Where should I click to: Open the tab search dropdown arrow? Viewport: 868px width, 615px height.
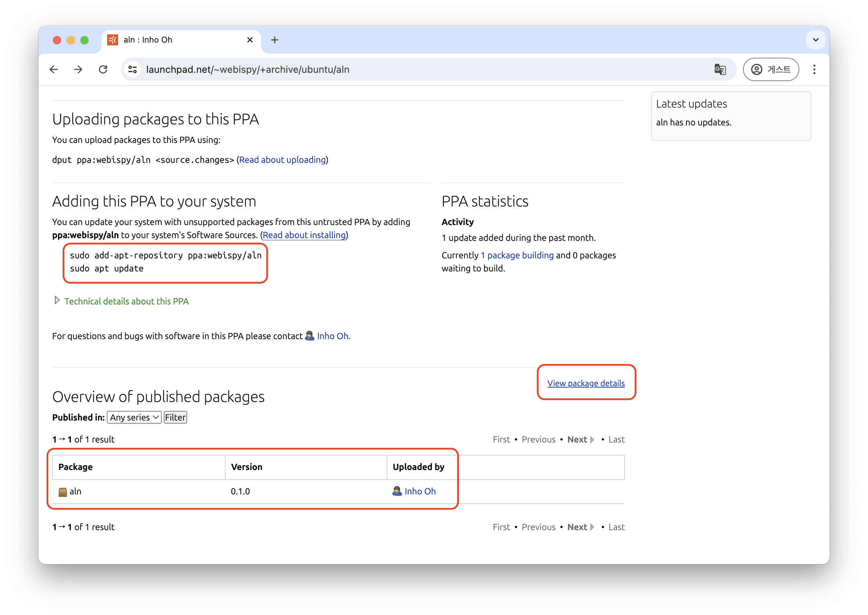pos(815,40)
